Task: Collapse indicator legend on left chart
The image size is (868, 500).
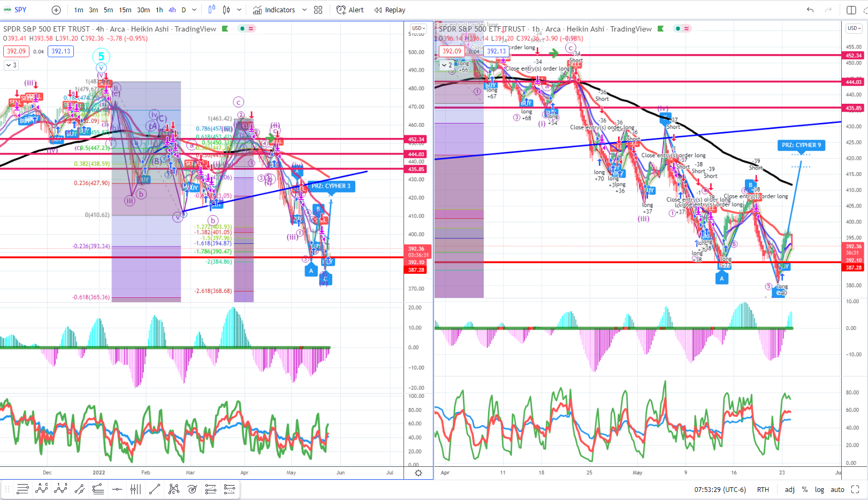Action: coord(11,65)
